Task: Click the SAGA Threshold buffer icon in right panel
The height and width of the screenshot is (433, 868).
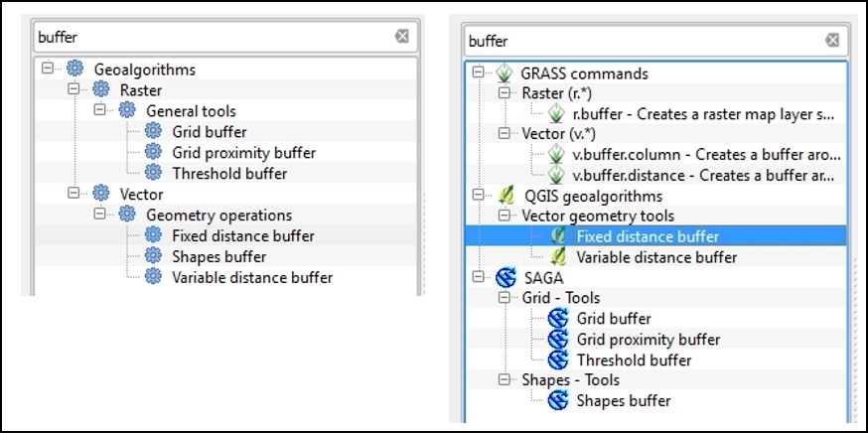Action: 557,360
